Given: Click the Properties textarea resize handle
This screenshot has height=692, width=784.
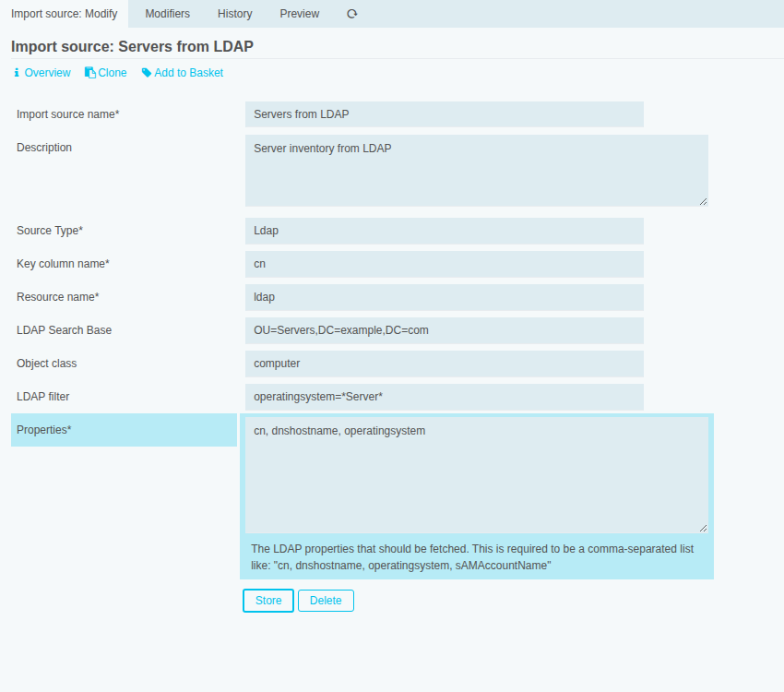Looking at the screenshot, I should pos(703,528).
